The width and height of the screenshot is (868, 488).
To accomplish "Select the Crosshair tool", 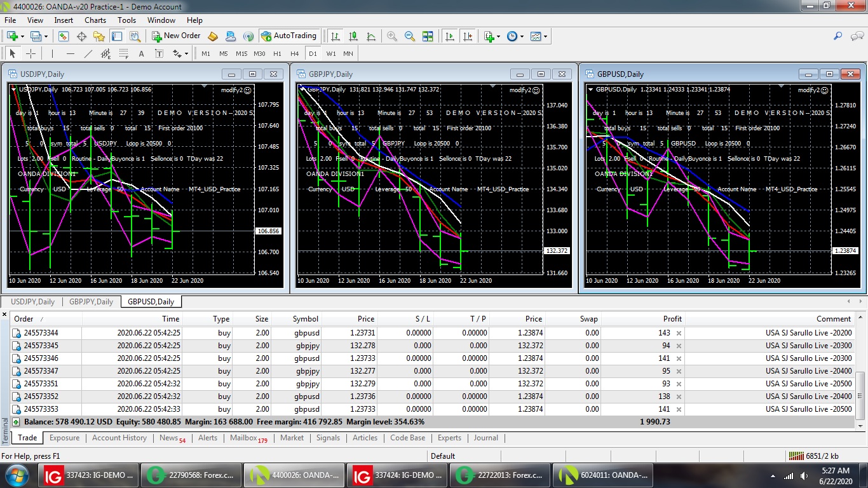I will pyautogui.click(x=31, y=54).
